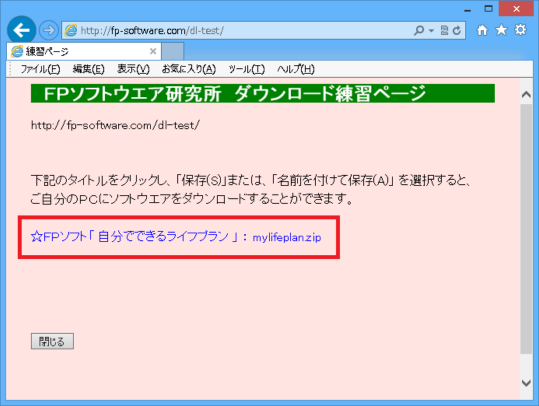The width and height of the screenshot is (539, 406).
Task: Close the 練習ページ tab
Action: (x=153, y=51)
